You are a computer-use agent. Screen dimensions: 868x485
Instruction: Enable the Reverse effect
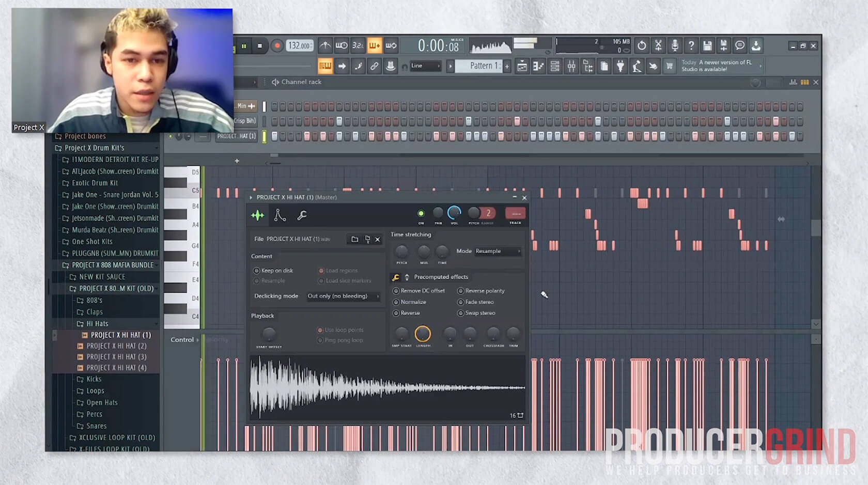coord(407,313)
